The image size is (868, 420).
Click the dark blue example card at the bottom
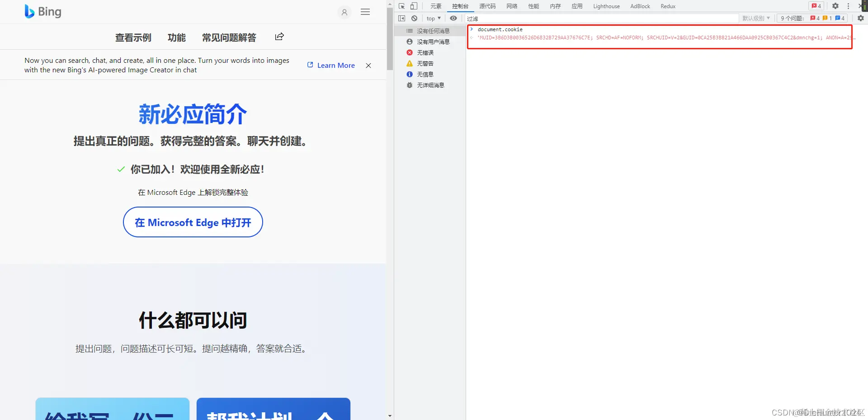point(274,409)
